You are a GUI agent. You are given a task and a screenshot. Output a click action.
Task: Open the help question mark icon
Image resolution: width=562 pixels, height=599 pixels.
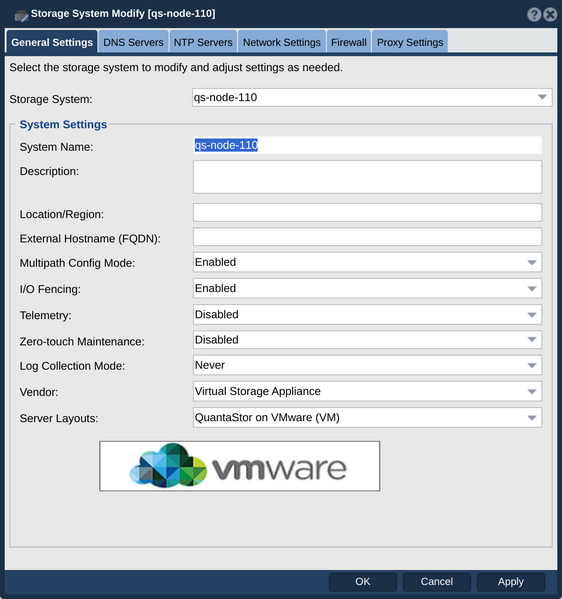[534, 15]
